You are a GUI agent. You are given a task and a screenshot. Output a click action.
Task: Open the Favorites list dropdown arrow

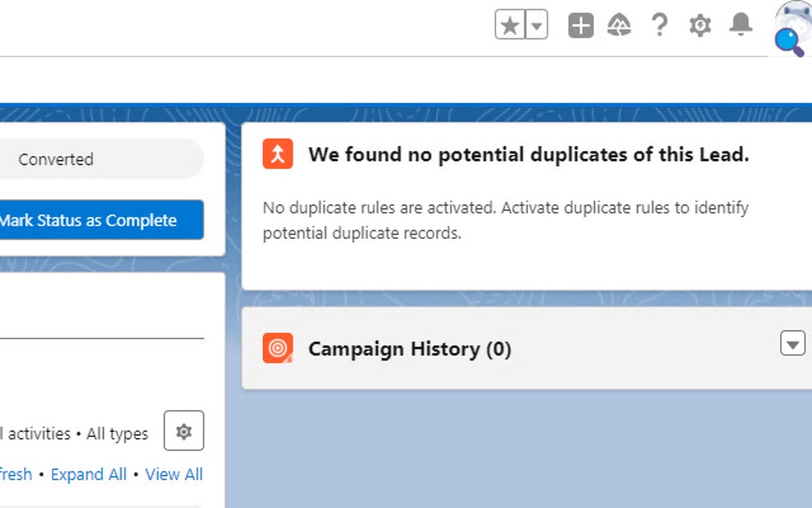click(537, 26)
